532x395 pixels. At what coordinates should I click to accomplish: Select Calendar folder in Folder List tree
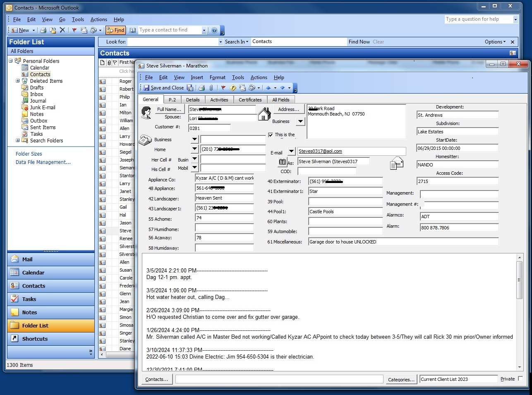coord(40,67)
